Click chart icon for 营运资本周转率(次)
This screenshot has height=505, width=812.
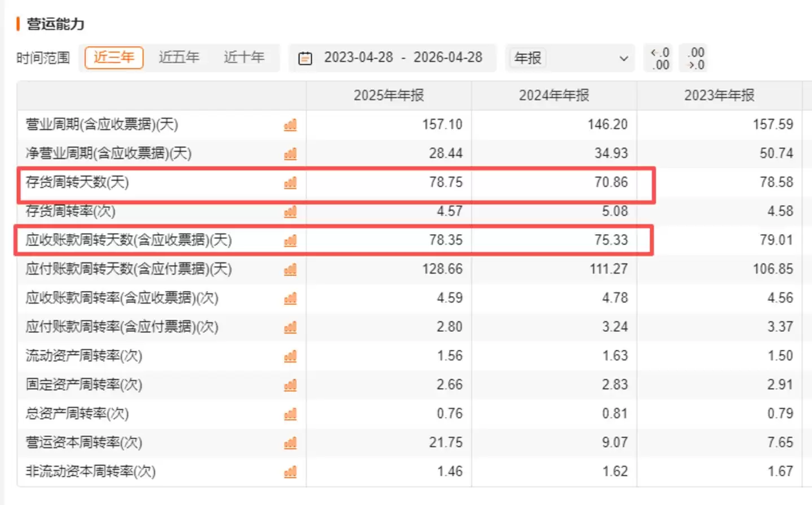coord(290,443)
